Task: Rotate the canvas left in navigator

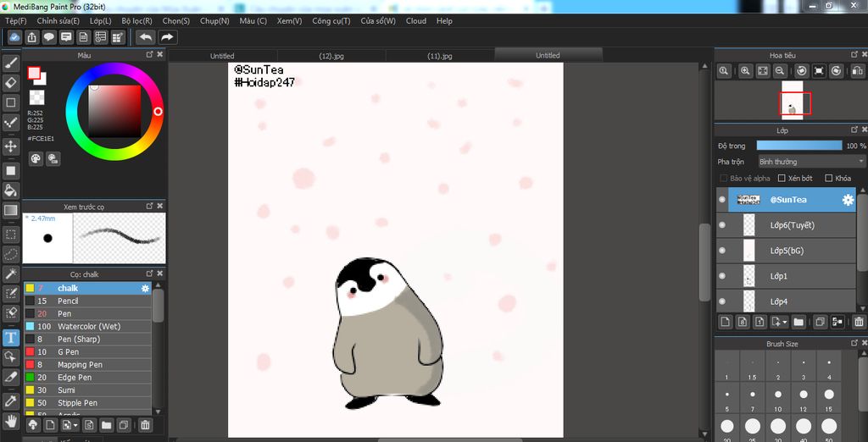Action: pos(802,70)
